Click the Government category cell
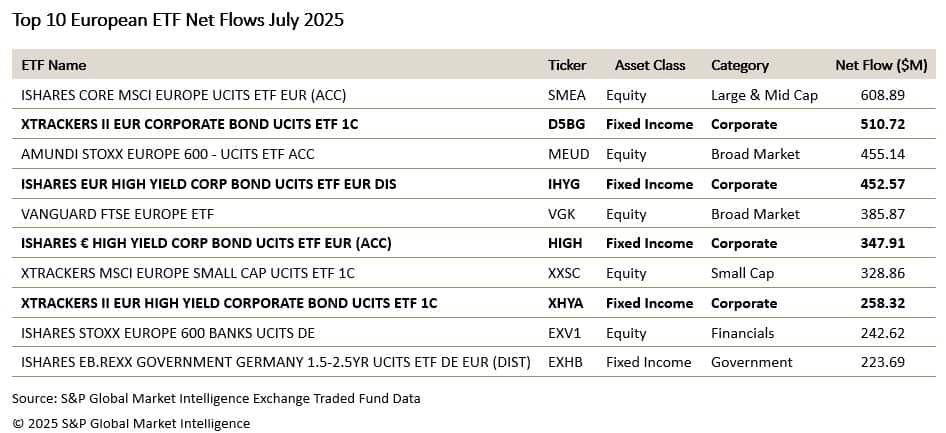This screenshot has width=946, height=433. [x=752, y=362]
